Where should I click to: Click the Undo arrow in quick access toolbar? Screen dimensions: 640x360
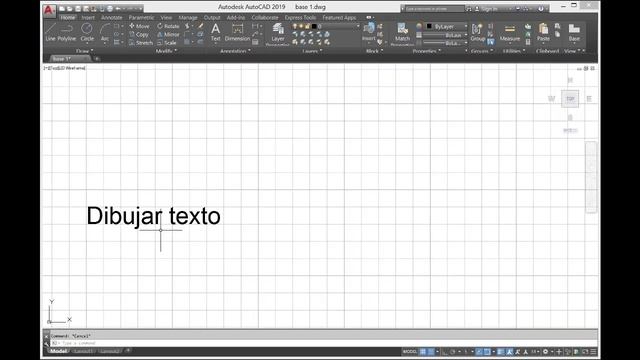[118, 9]
